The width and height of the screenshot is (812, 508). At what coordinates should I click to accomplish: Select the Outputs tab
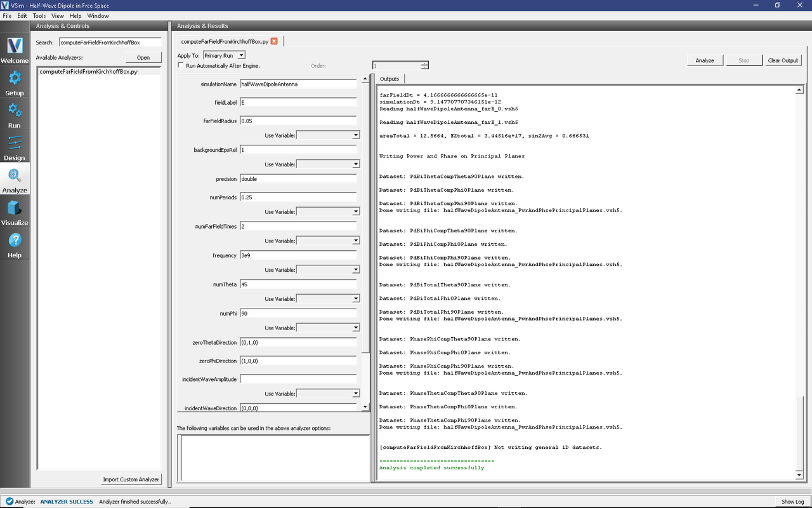[390, 79]
